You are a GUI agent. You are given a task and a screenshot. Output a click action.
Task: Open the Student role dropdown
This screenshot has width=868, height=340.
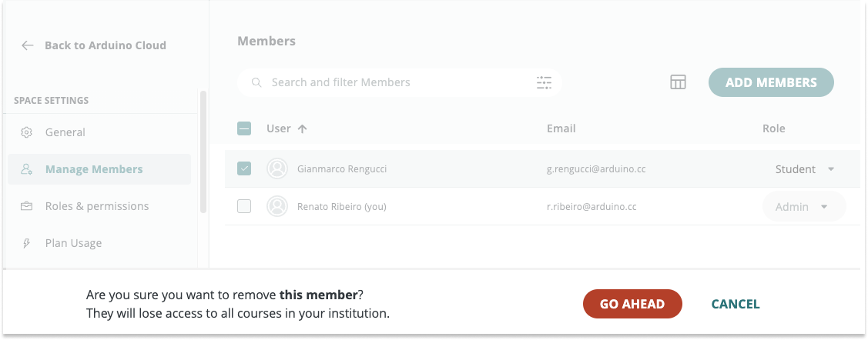pos(805,169)
